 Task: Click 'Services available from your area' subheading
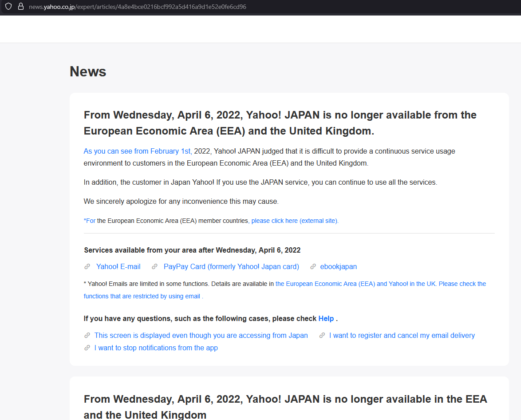pyautogui.click(x=192, y=250)
